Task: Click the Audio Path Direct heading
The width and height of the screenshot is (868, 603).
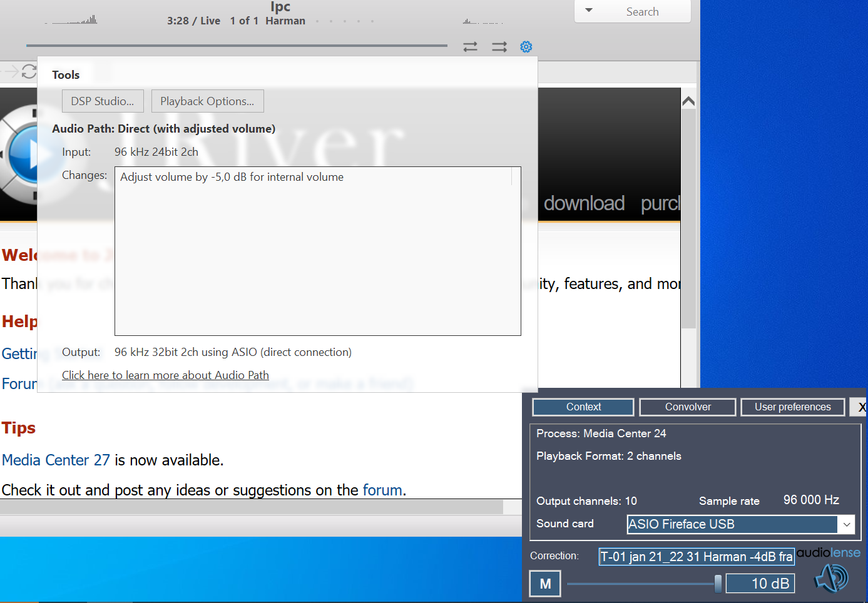Action: 164,129
